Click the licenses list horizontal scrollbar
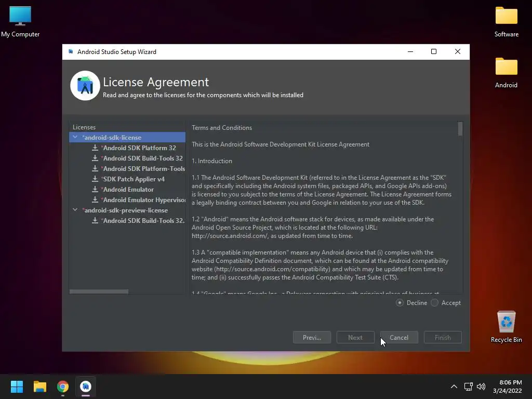The width and height of the screenshot is (532, 399). coord(99,291)
